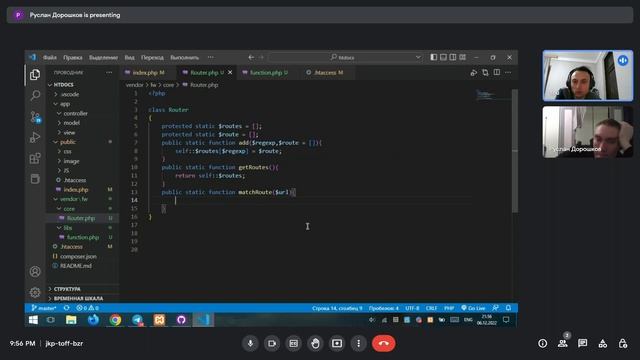Open meeting activities icon

coord(602,344)
